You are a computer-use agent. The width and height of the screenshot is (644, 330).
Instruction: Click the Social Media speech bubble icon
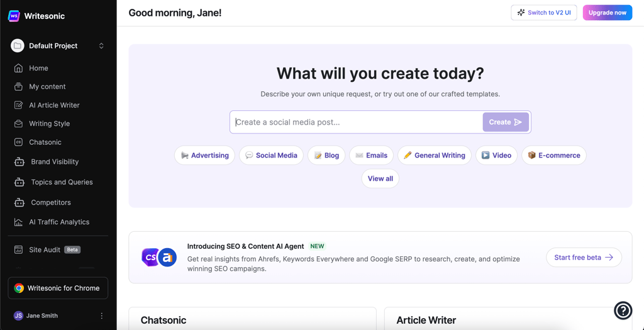click(x=249, y=156)
